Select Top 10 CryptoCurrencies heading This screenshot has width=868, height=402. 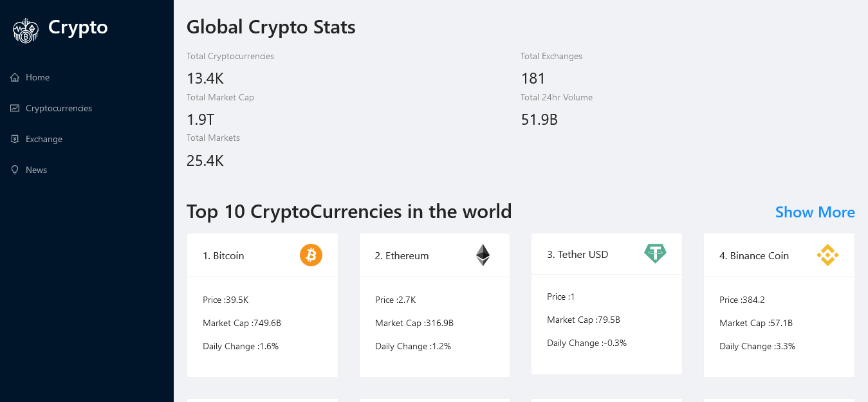(x=349, y=211)
